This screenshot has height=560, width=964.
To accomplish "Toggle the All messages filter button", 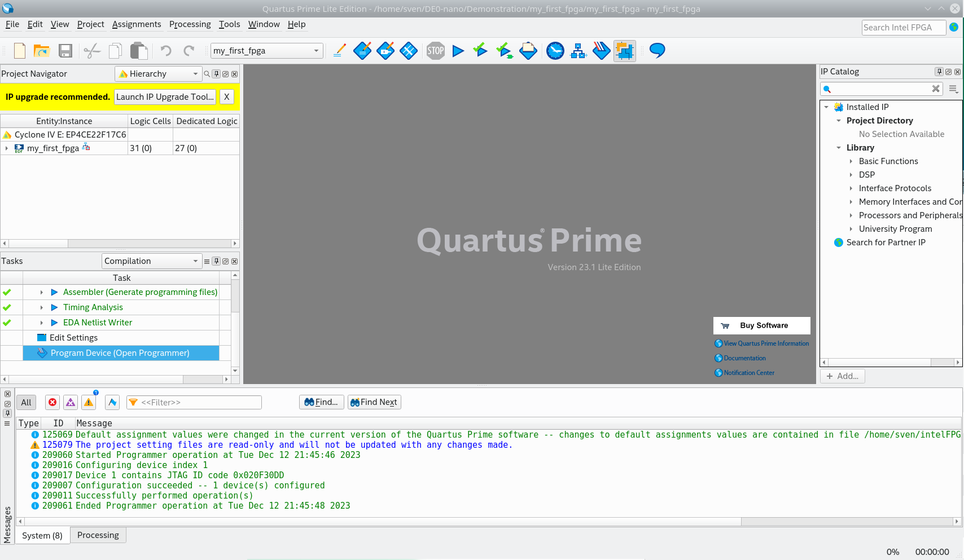I will point(26,402).
